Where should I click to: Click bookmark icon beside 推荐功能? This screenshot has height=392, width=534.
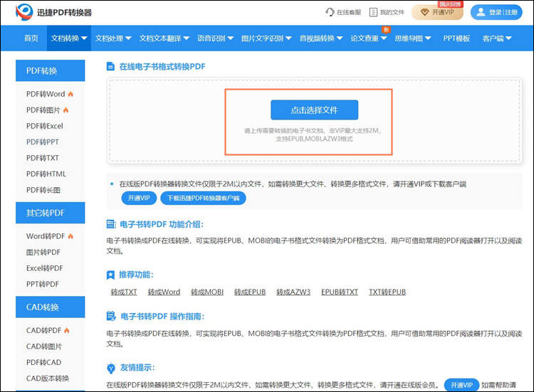pos(110,275)
